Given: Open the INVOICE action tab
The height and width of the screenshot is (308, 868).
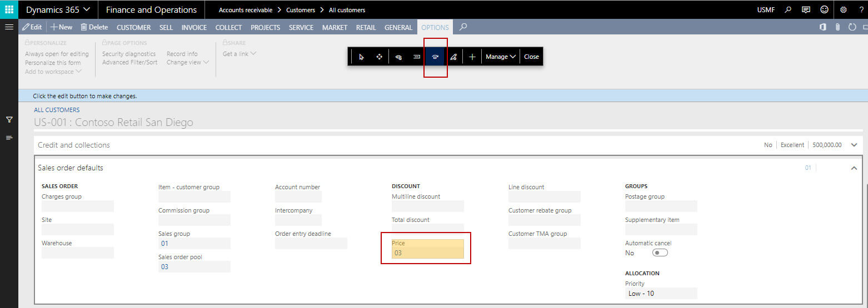Looking at the screenshot, I should click(x=194, y=27).
